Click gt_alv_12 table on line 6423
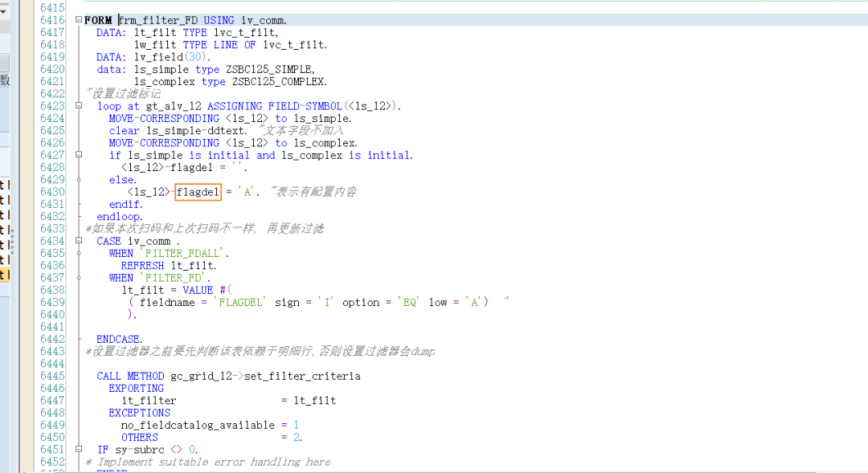This screenshot has width=868, height=473. (174, 106)
